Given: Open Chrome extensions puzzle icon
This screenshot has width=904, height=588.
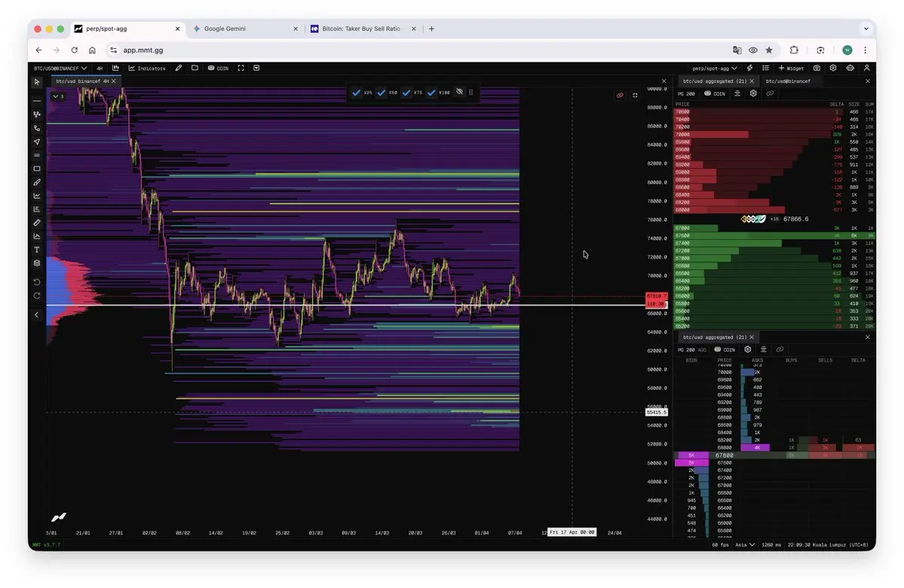Looking at the screenshot, I should [795, 51].
